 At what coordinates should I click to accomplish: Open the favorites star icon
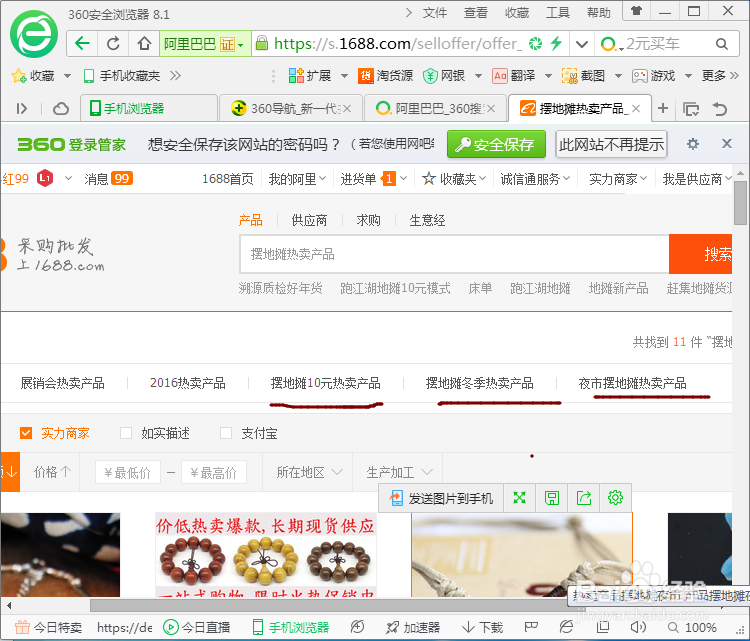coord(19,76)
